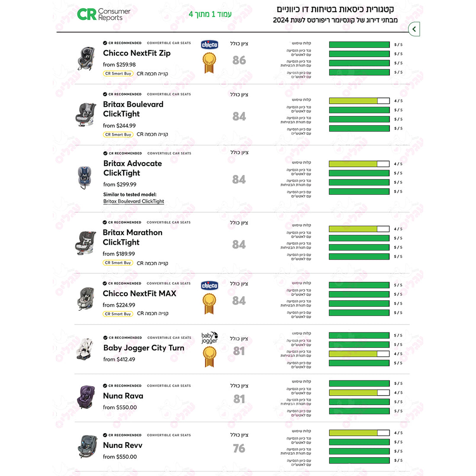Click the Baby Jogger brand logo
This screenshot has height=476, width=476.
[x=209, y=338]
